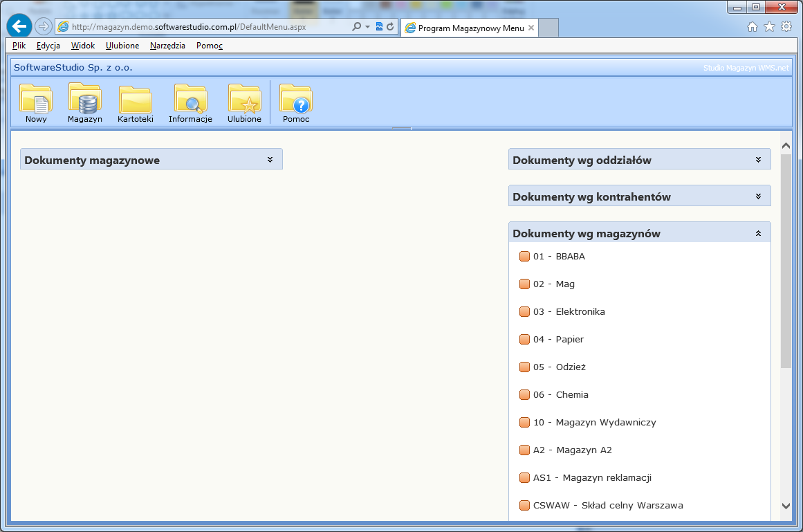The width and height of the screenshot is (803, 532).
Task: Open the Nowy folder icon
Action: [36, 99]
